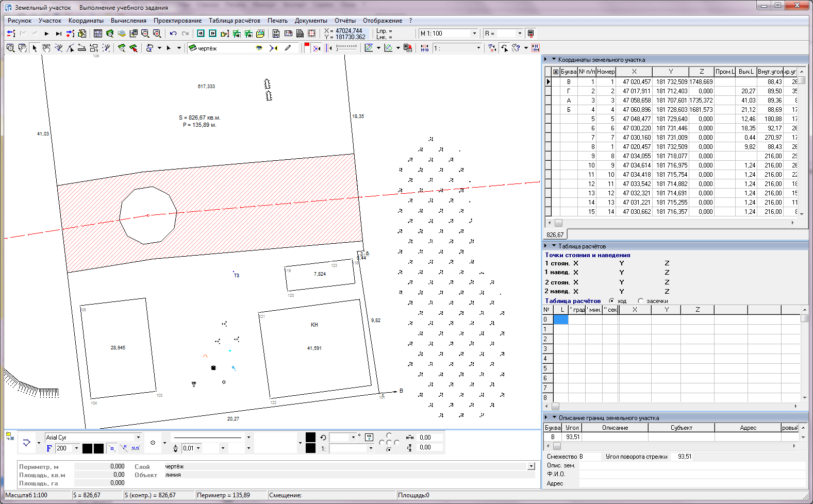Click the zoom-out magnifier icon
Screen dimensions: 813x504
tap(145, 33)
